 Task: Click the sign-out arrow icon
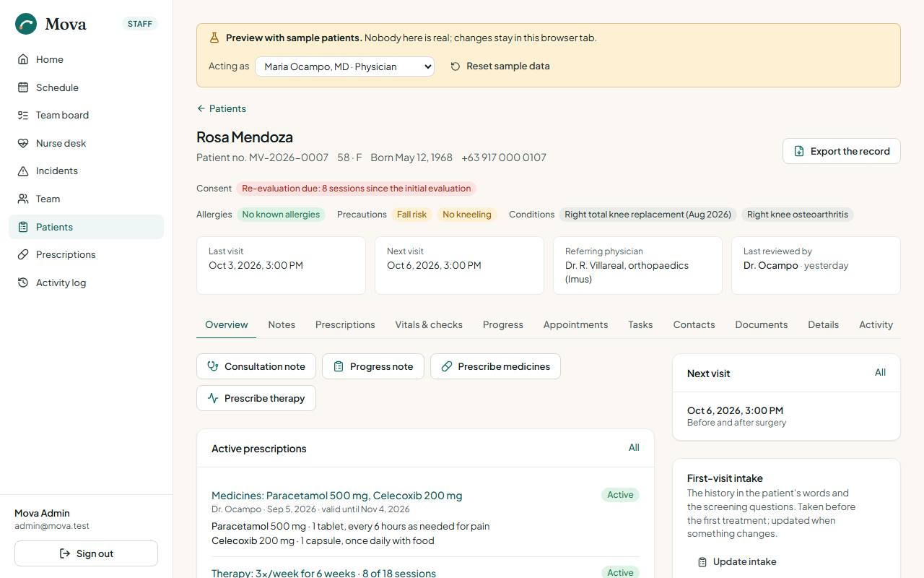tap(65, 553)
